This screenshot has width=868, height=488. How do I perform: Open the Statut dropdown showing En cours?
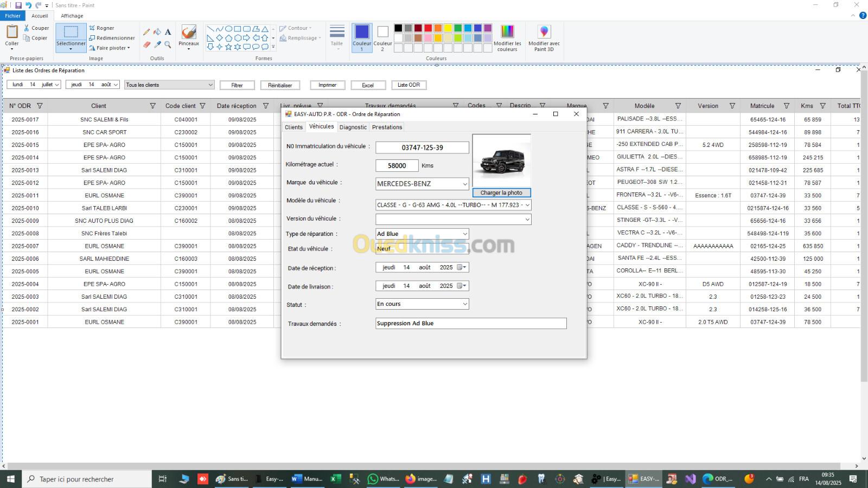464,304
